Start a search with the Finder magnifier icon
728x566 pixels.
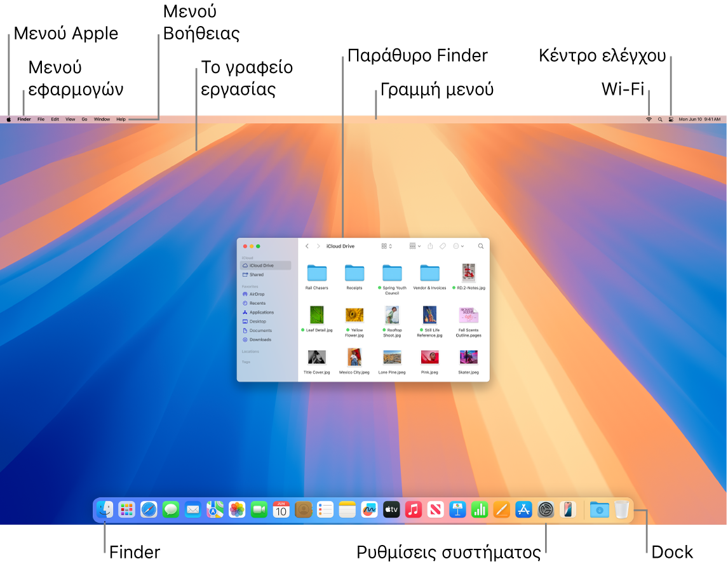[x=481, y=246]
